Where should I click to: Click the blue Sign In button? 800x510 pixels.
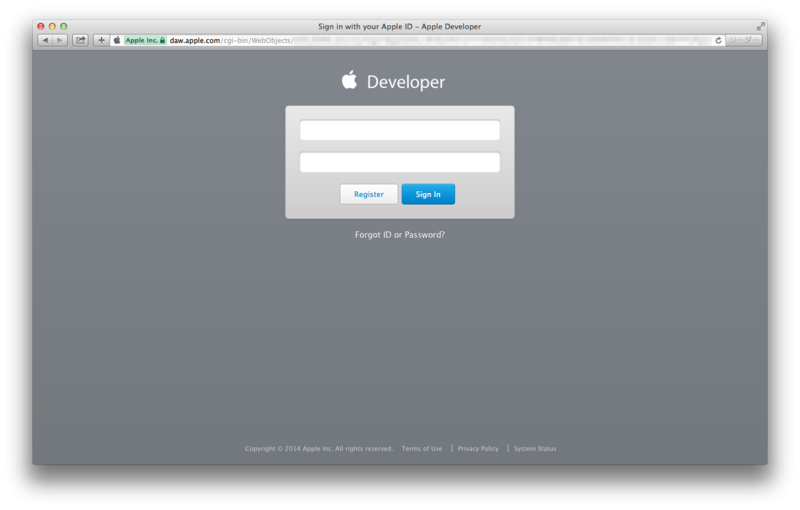(428, 194)
